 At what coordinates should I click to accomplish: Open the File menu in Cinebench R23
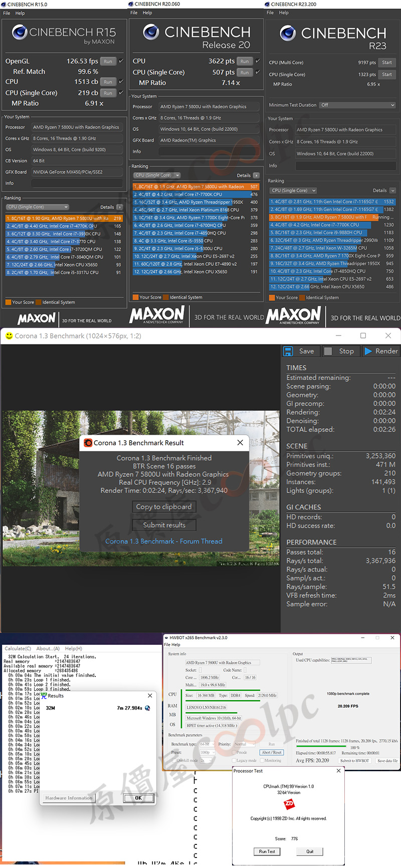[270, 13]
